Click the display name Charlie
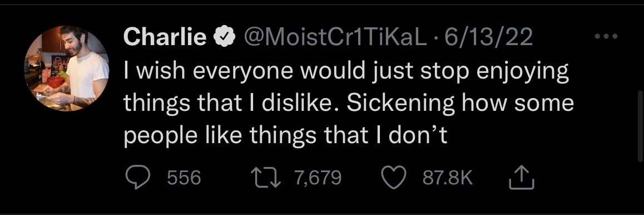The width and height of the screenshot is (644, 215). click(165, 37)
